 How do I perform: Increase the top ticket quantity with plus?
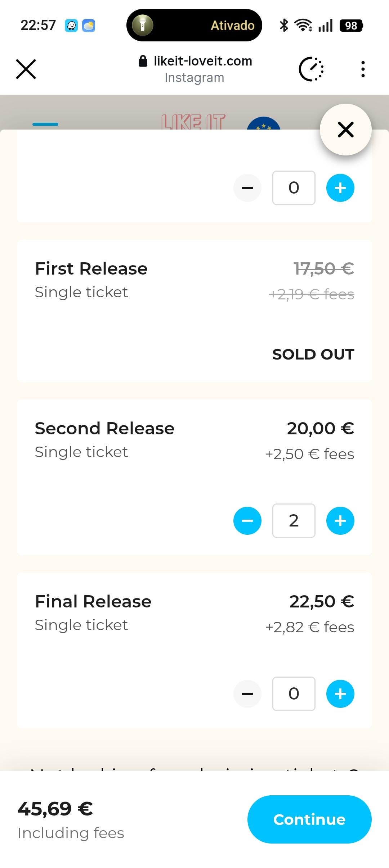(x=340, y=188)
